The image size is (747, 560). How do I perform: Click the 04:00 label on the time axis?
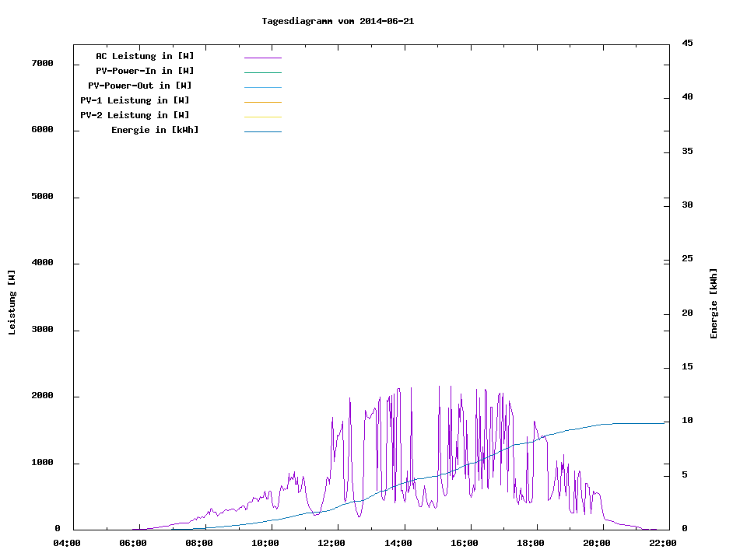(x=66, y=543)
